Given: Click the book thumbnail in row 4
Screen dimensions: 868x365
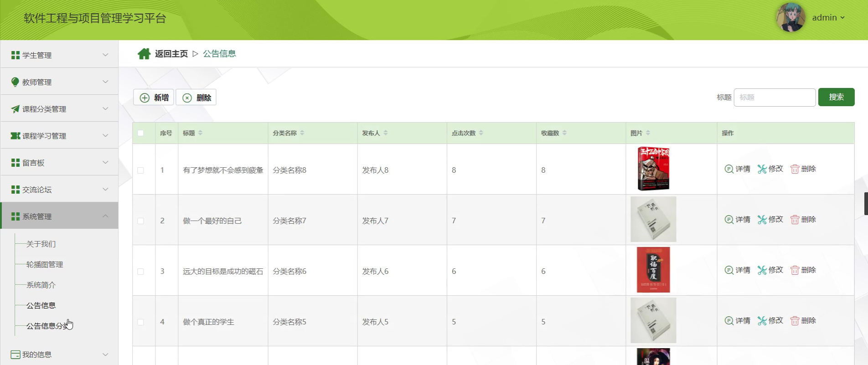Looking at the screenshot, I should tap(653, 320).
